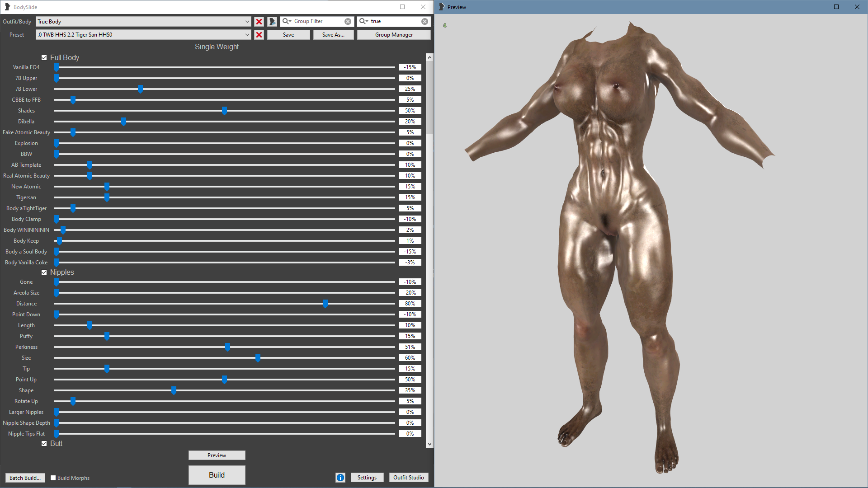Click the Distance 80% value field
The image size is (868, 488).
click(410, 304)
